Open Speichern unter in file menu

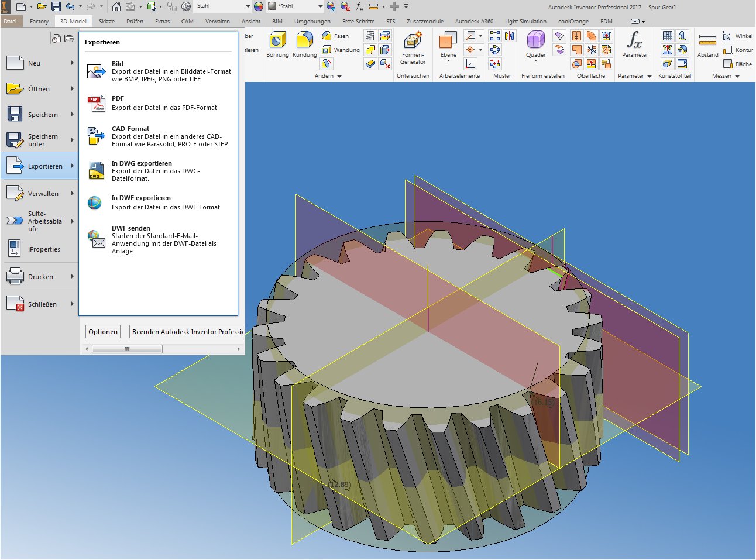[x=40, y=140]
